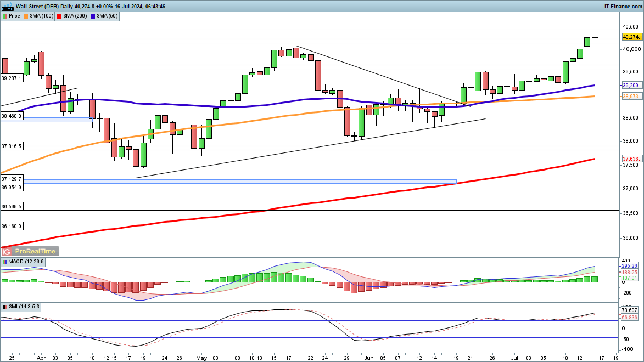Click the orange SMA (100) color swatch
The width and height of the screenshot is (644, 362).
27,16
